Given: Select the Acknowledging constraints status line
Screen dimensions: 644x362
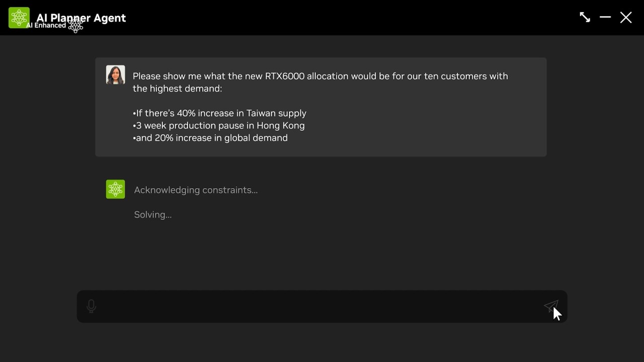Looking at the screenshot, I should [x=196, y=190].
